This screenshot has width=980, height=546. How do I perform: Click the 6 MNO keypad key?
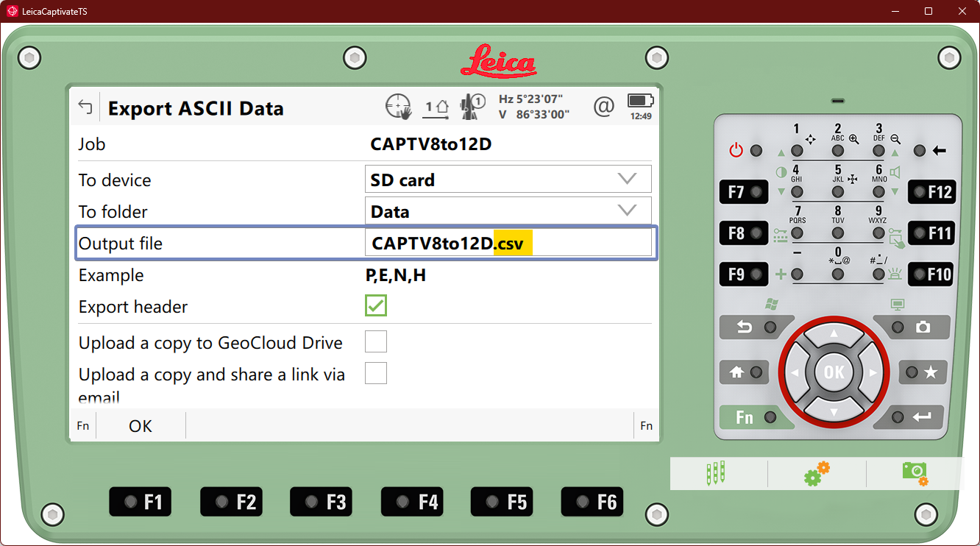pos(878,192)
